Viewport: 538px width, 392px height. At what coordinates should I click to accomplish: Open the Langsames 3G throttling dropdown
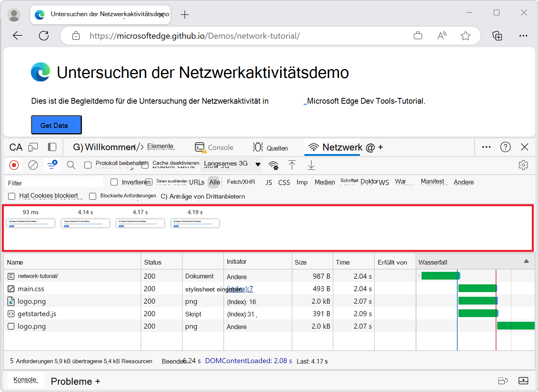[232, 164]
